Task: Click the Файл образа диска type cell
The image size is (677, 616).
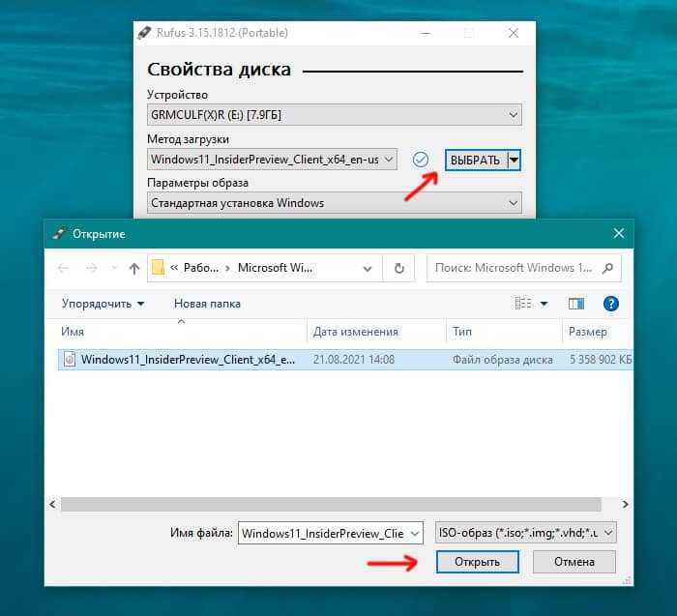Action: [503, 360]
